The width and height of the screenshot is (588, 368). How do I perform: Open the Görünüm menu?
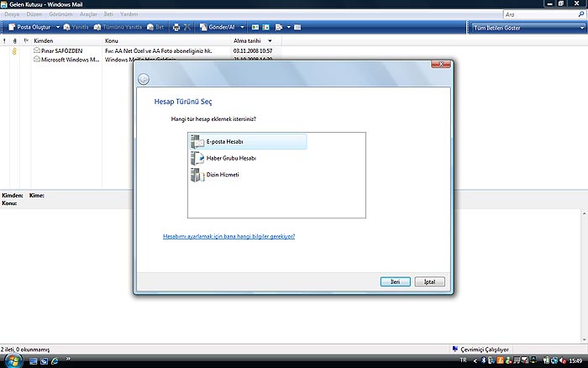(60, 14)
